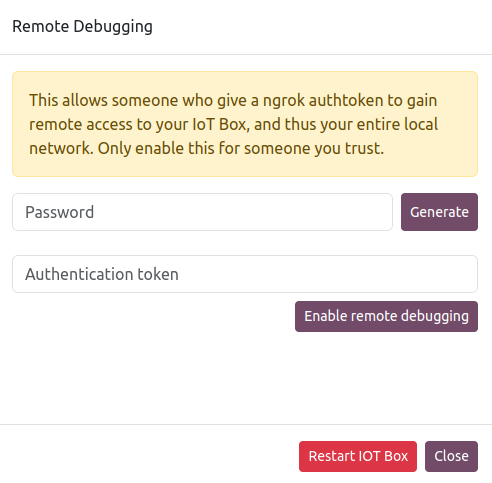492x483 pixels.
Task: Click the yellow ngrok warning box
Action: coord(245,124)
